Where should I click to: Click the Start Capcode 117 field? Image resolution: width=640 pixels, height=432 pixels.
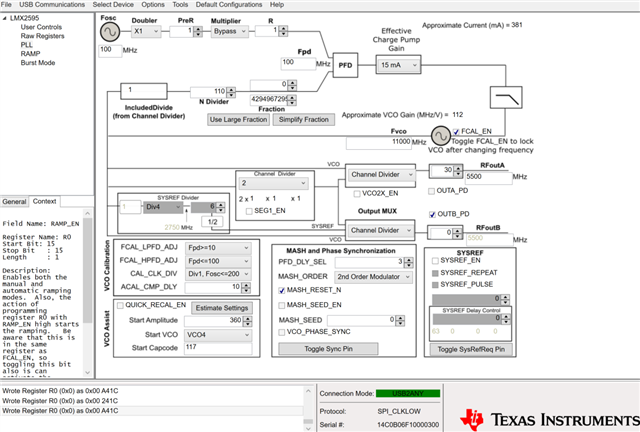click(x=218, y=348)
